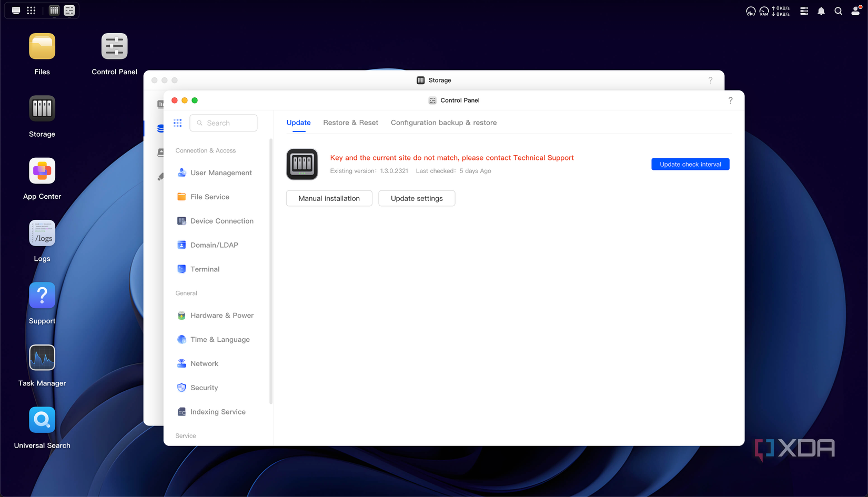Screen dimensions: 868x497
Task: Click the network speed indicator
Action: [x=781, y=11]
